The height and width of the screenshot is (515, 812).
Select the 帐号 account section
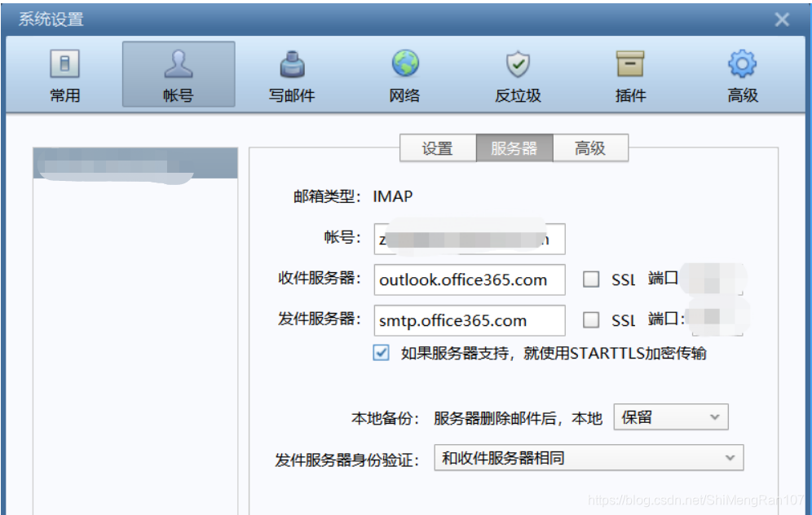179,74
